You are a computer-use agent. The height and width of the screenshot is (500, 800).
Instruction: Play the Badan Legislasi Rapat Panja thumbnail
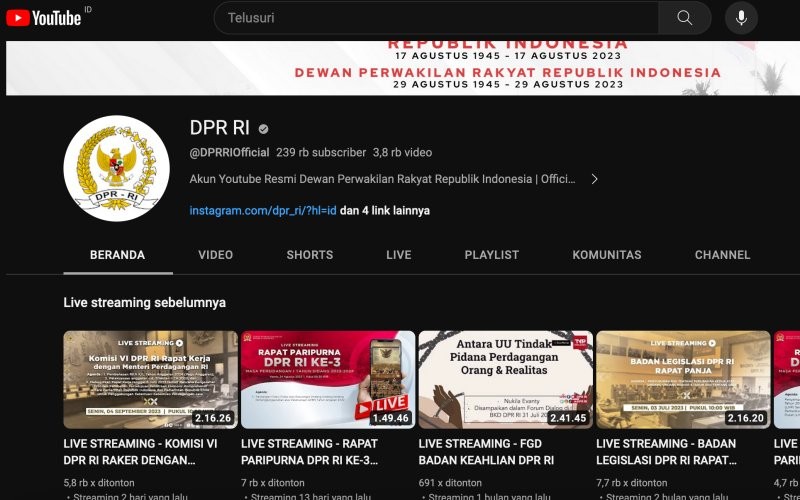(x=683, y=380)
